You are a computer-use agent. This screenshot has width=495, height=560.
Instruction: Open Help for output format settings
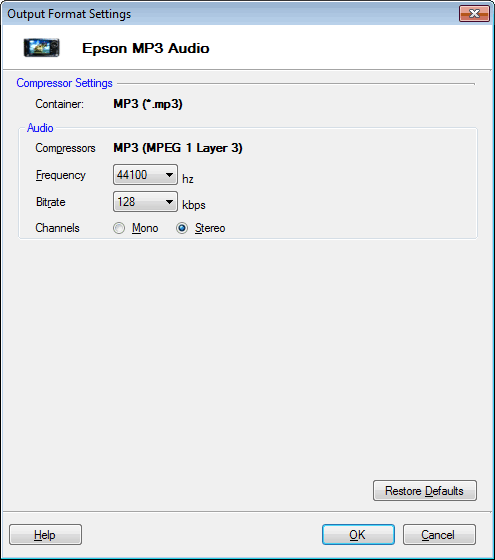click(45, 535)
